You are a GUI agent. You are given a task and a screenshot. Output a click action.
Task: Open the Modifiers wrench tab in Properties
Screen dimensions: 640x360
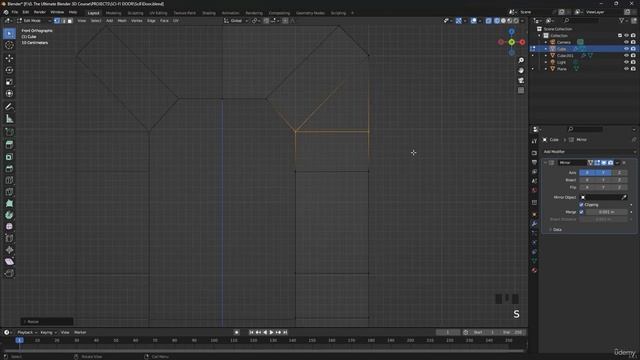(x=534, y=224)
